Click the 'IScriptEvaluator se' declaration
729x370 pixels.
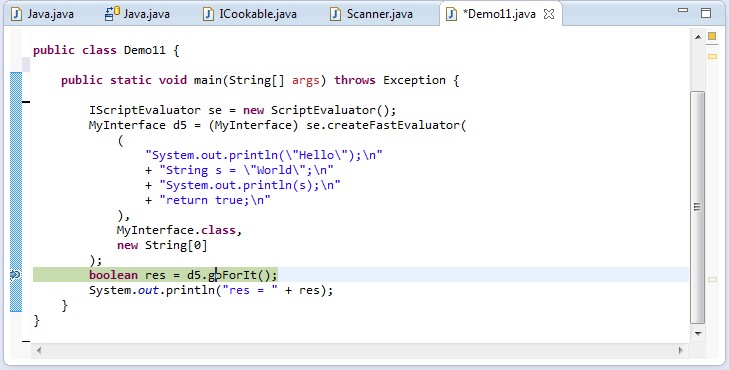[x=155, y=110]
